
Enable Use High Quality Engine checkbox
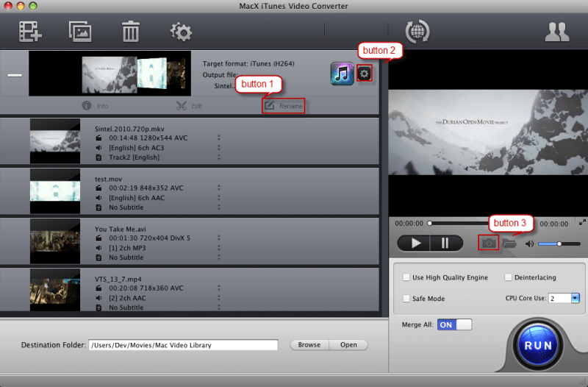406,277
